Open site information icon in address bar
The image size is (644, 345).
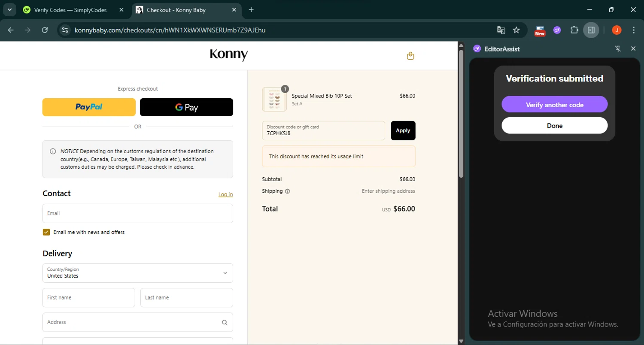coord(65,30)
